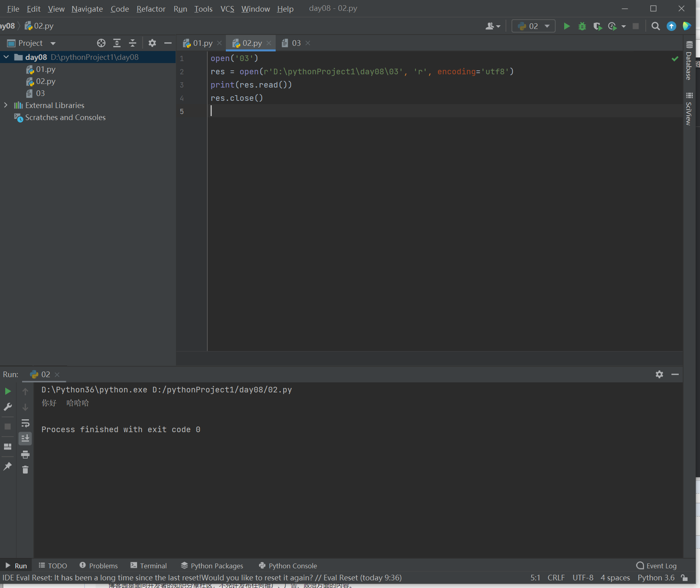Image resolution: width=700 pixels, height=588 pixels.
Task: Toggle scroll to end in Run console
Action: point(25,439)
